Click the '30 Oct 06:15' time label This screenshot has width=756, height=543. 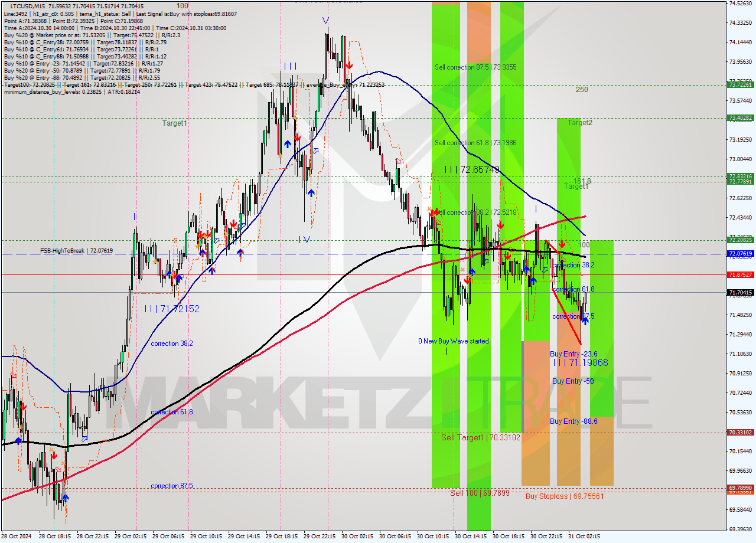click(395, 537)
